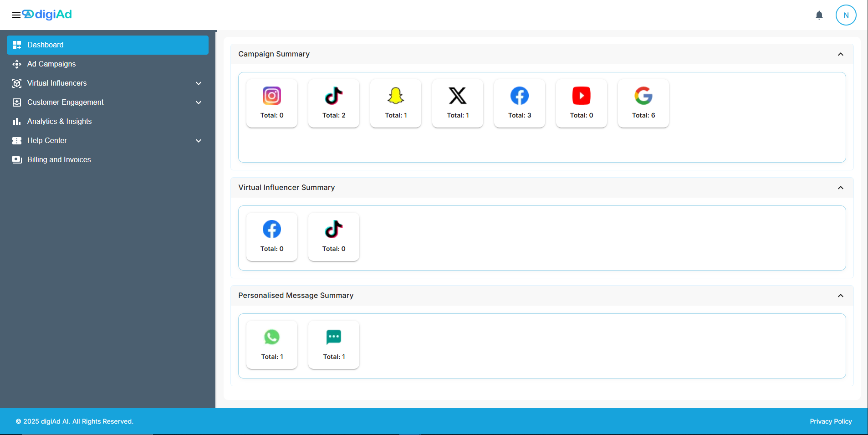Open the hamburger menu icon
The height and width of the screenshot is (435, 868).
[16, 15]
